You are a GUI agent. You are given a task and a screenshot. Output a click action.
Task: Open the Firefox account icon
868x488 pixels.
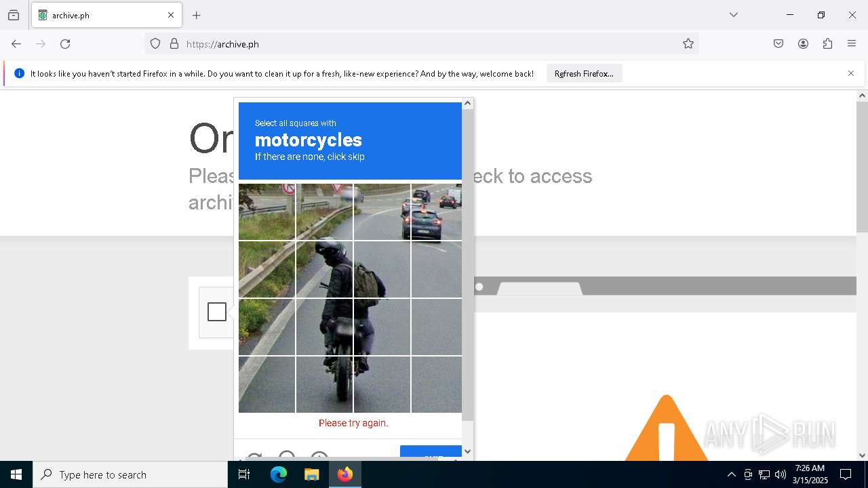[803, 44]
